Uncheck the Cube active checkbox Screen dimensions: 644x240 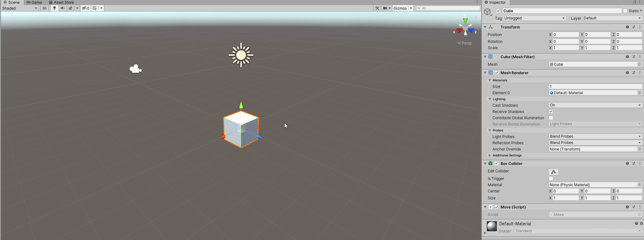498,11
